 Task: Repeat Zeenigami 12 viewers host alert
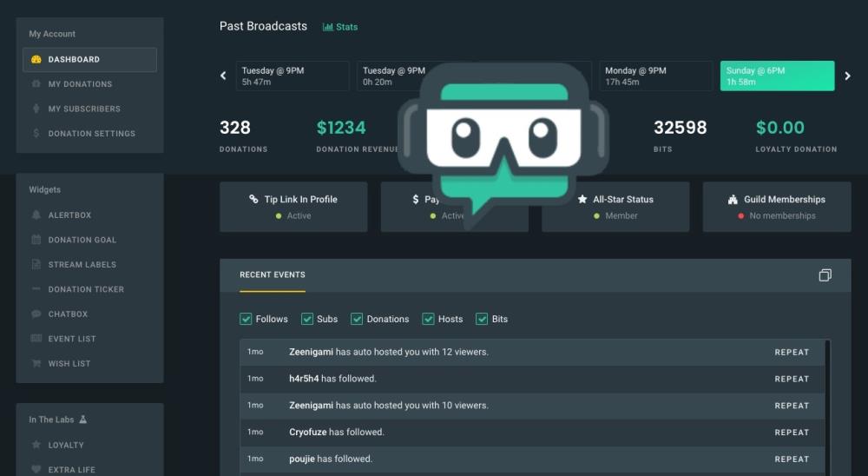792,353
